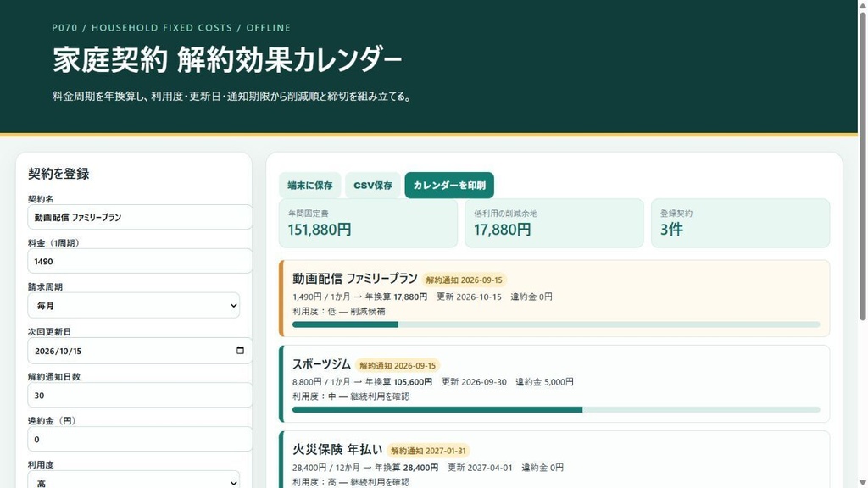
Task: Click the 解約通知 2026-09-15 badge on 動画配信
Action: [464, 280]
